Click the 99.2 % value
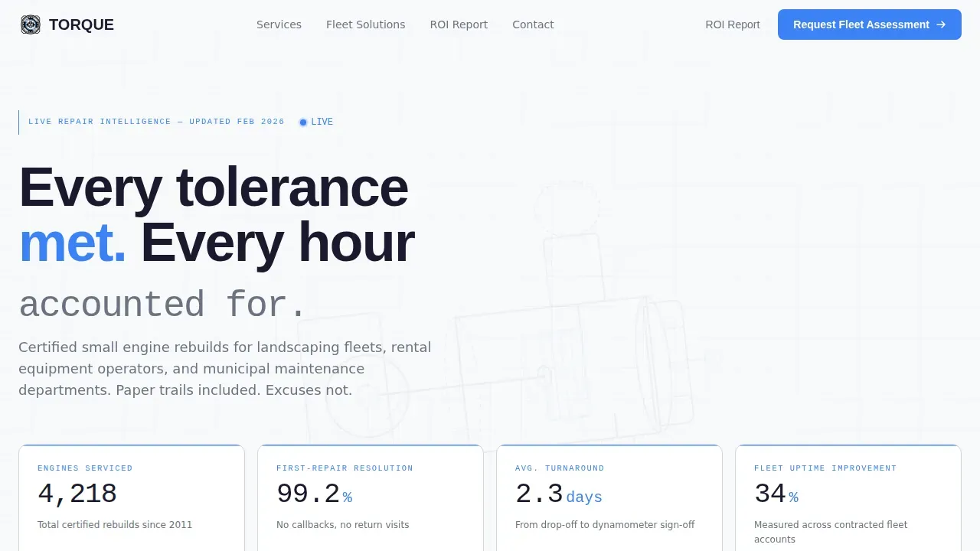 (314, 494)
